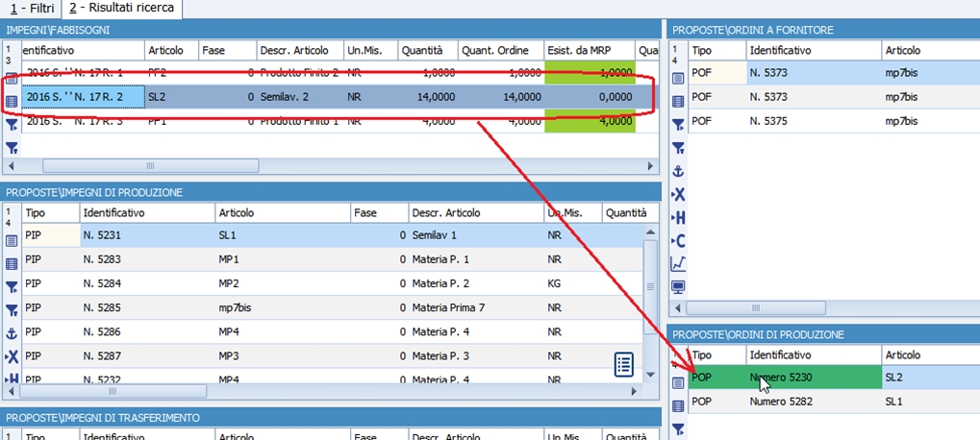Click 'Materia Prima 7' description cell
980x440 pixels.
click(476, 307)
